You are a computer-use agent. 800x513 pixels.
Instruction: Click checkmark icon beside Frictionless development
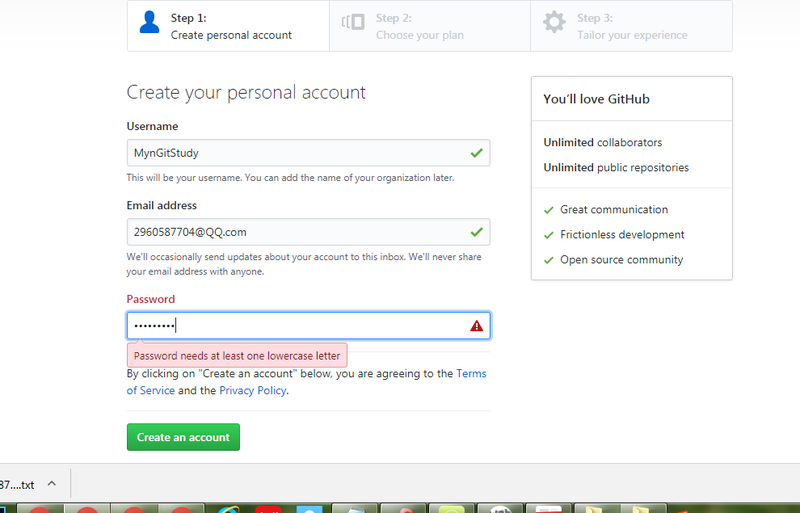coord(548,235)
